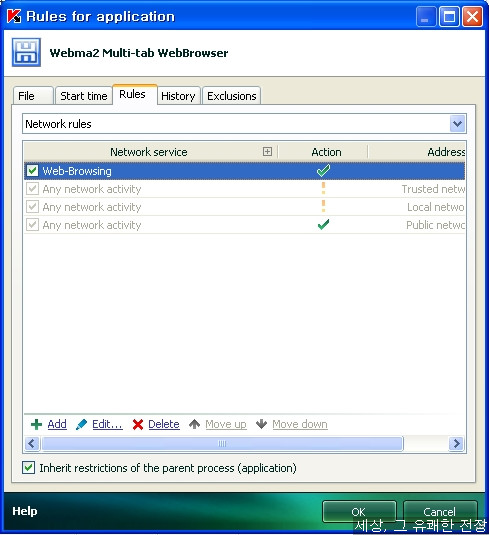The height and width of the screenshot is (535, 489).
Task: Click the horizontal scrollbar thumb
Action: pos(222,444)
